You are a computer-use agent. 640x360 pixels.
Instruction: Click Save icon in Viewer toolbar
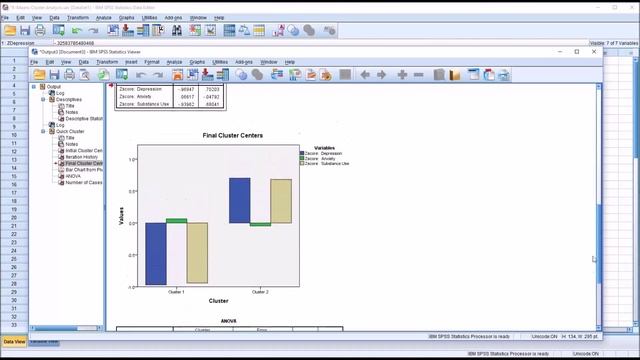point(54,75)
